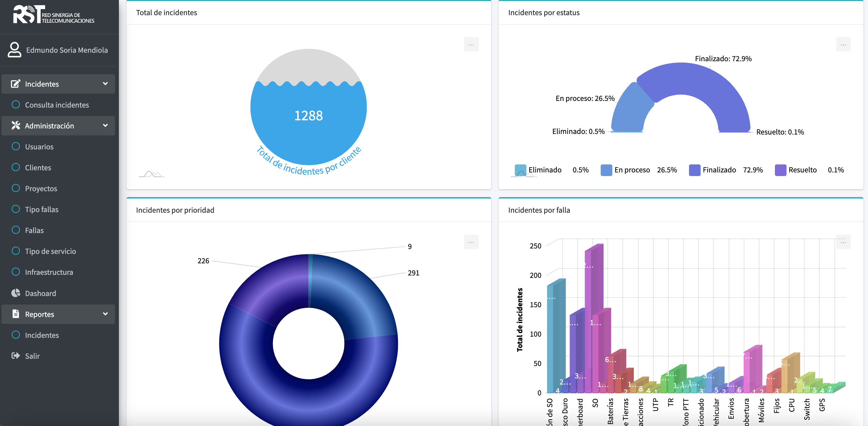Image resolution: width=868 pixels, height=426 pixels.
Task: Click user name Edmundo Soria Mendiola
Action: pyautogui.click(x=67, y=50)
